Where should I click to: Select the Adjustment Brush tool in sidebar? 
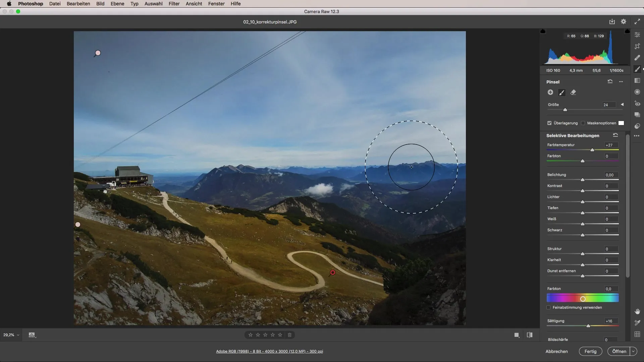click(x=637, y=69)
